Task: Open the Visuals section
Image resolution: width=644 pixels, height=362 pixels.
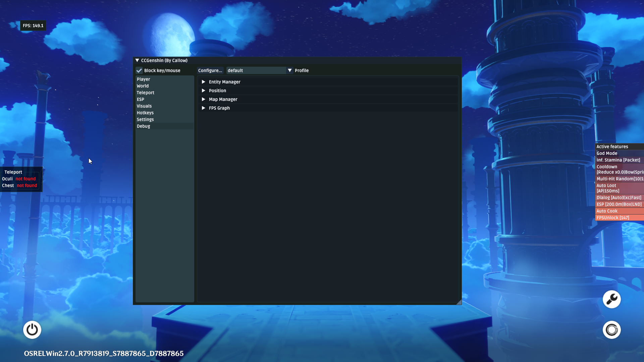Action: point(165,106)
